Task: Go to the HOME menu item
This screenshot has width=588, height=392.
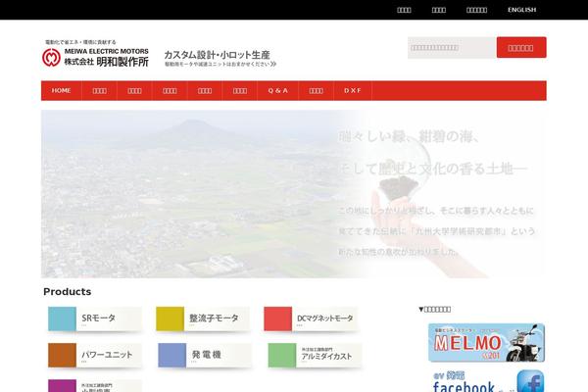Action: (62, 91)
